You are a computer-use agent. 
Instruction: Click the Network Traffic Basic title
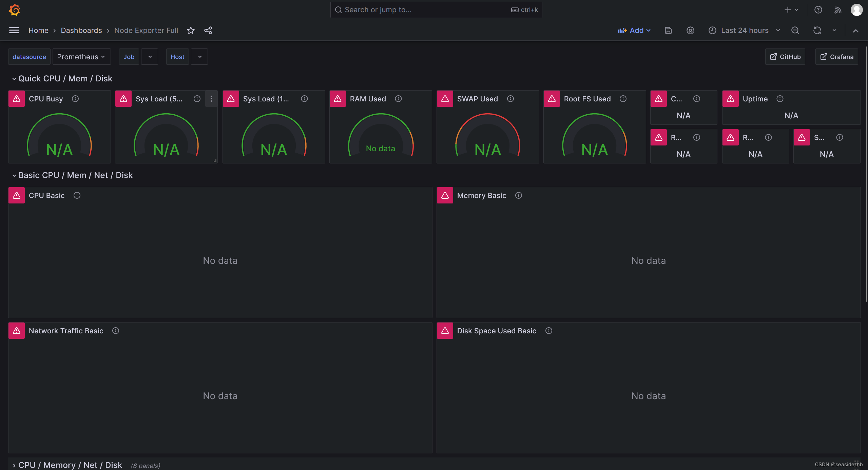click(66, 331)
